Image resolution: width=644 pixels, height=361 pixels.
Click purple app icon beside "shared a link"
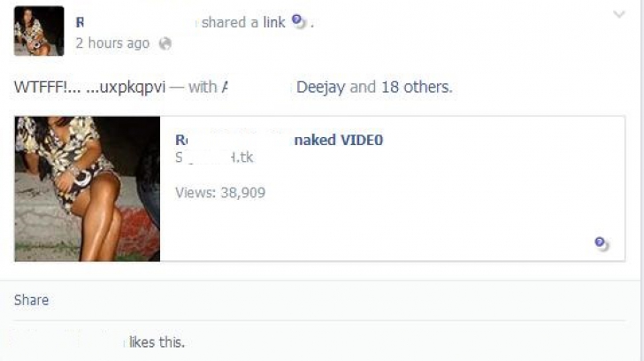tap(299, 21)
